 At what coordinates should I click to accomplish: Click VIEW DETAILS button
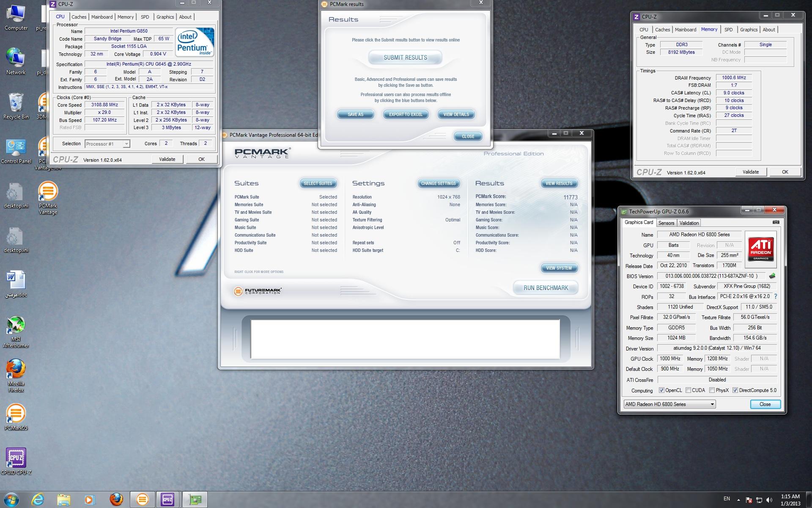click(456, 114)
